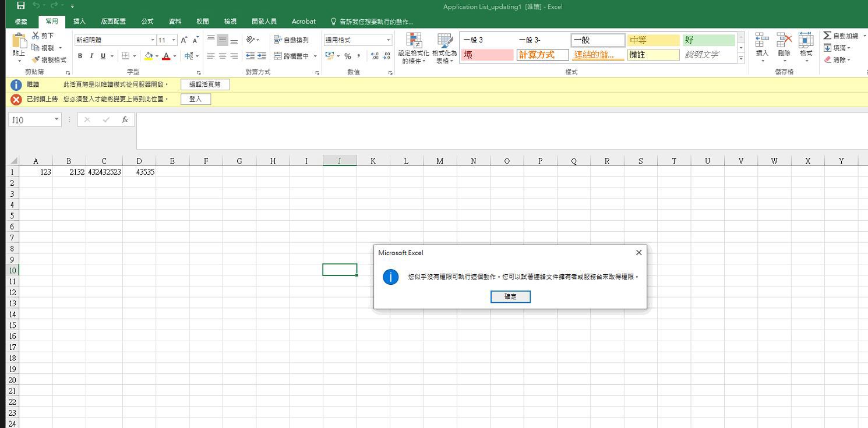This screenshot has width=868, height=428.
Task: Click the Save icon in title bar
Action: [x=21, y=6]
